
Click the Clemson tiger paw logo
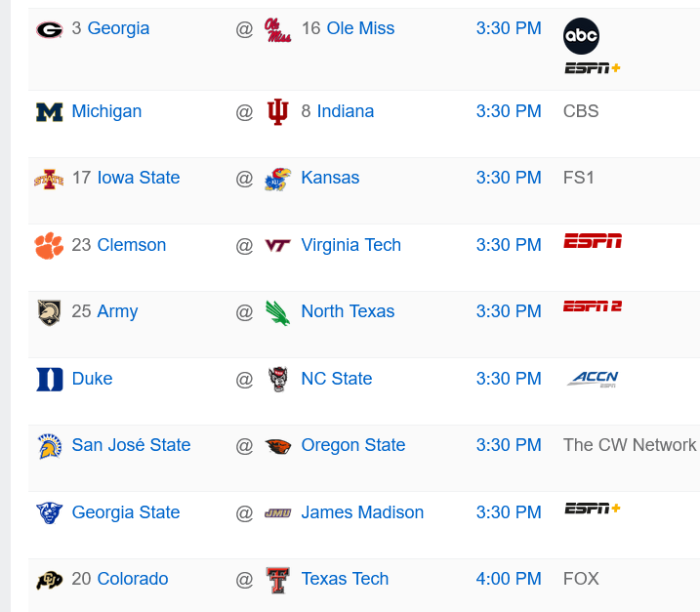(x=49, y=245)
